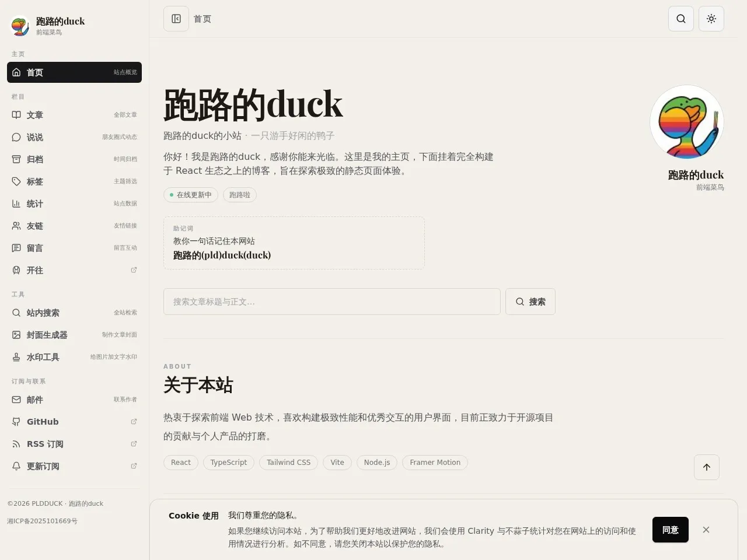Click the React tech tag
The width and height of the screenshot is (747, 560).
(181, 463)
